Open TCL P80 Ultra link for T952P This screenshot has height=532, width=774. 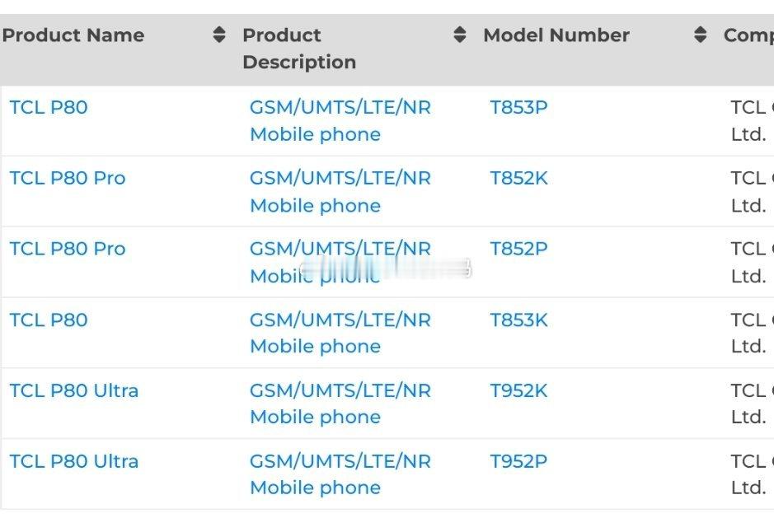pos(74,461)
